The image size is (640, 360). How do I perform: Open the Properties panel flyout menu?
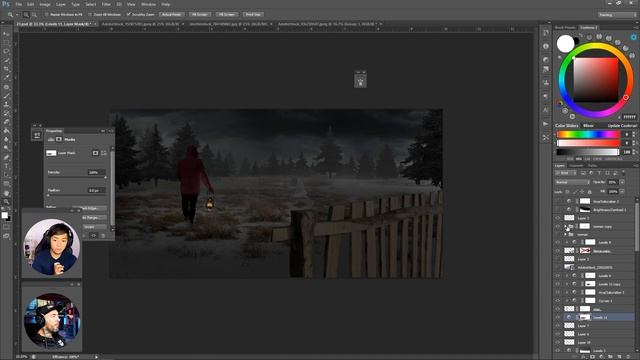(111, 131)
